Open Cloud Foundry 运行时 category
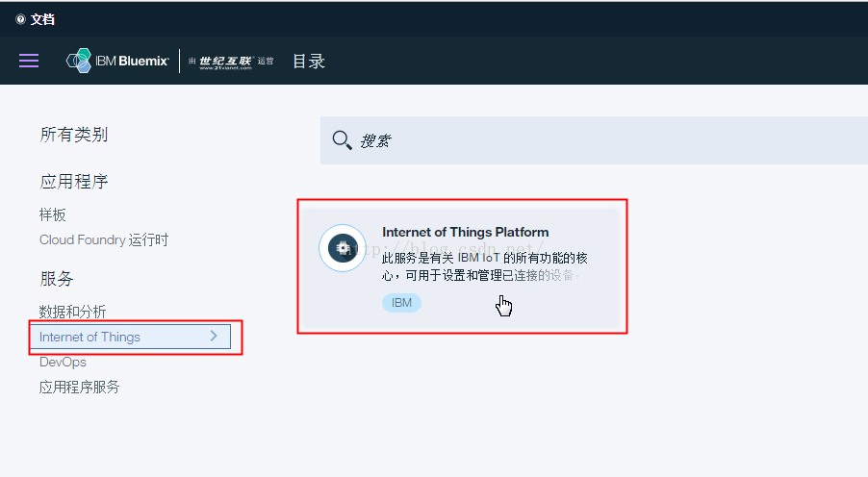Screen dimensions: 868x477 pyautogui.click(x=104, y=239)
